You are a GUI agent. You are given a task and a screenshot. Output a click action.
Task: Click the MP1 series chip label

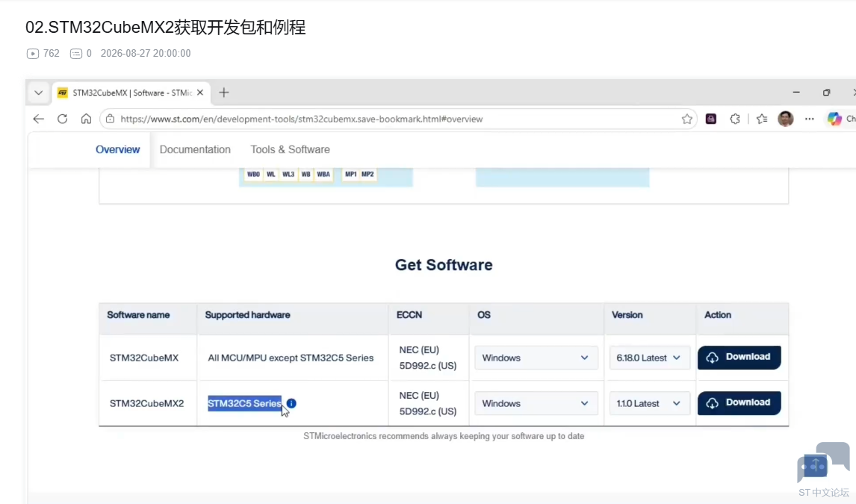click(x=350, y=174)
